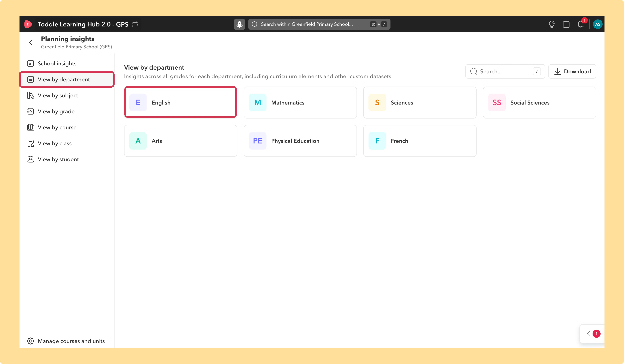The width and height of the screenshot is (624, 364).
Task: Click the View by class icon
Action: [x=30, y=143]
